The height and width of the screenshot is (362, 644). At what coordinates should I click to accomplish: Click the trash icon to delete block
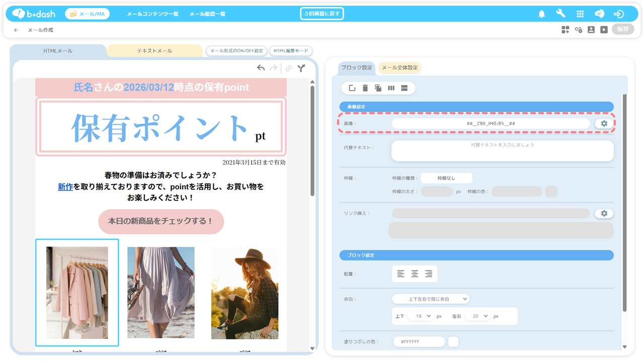pos(365,88)
